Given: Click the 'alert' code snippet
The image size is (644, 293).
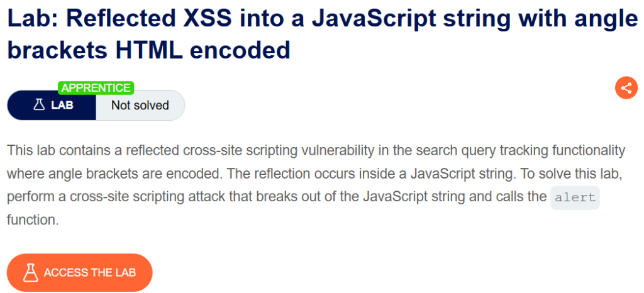Looking at the screenshot, I should coord(575,197).
